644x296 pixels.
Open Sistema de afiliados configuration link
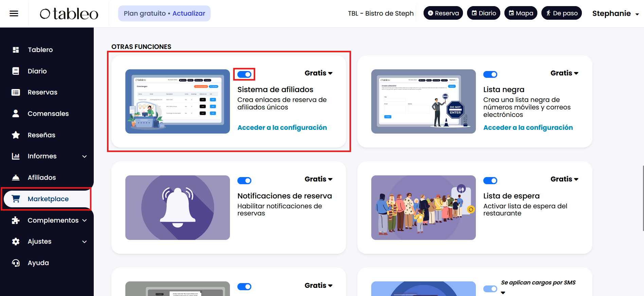click(282, 127)
